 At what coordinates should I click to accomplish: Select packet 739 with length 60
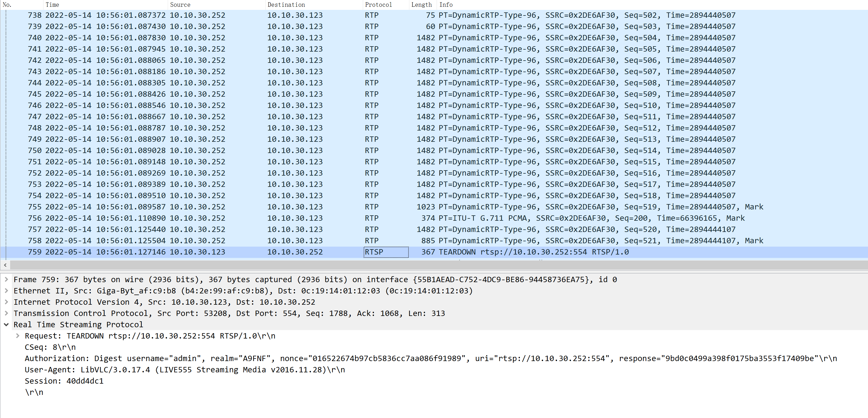tap(434, 26)
